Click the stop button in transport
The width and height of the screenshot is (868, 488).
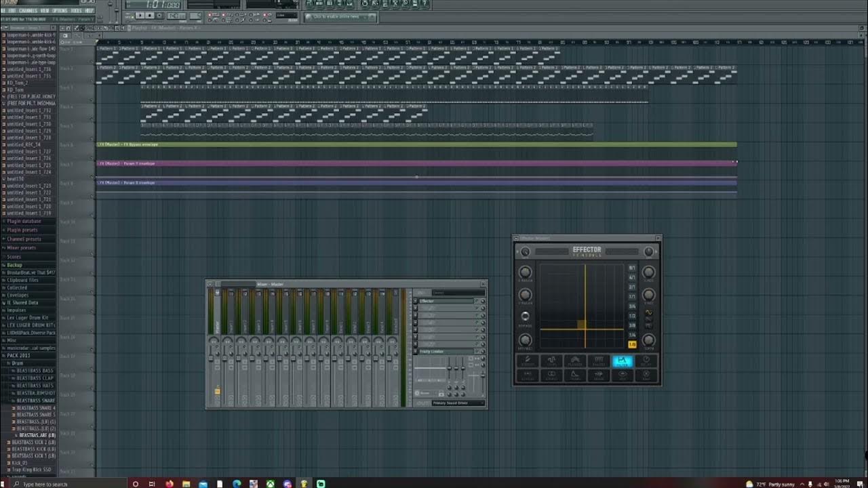click(x=149, y=15)
